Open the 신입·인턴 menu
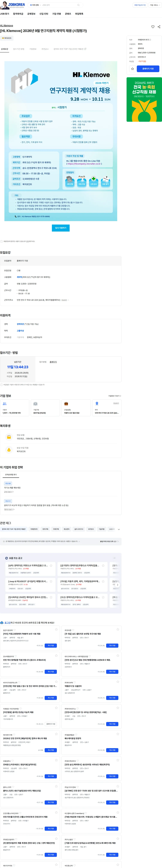 click(44, 14)
